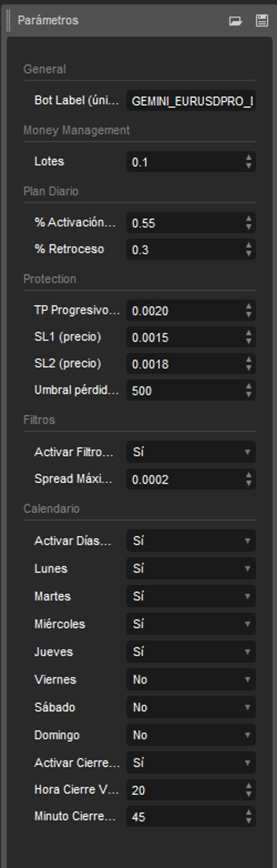Viewport: 277px width, 868px height.
Task: Select the TP Progresivo value field
Action: (x=185, y=311)
